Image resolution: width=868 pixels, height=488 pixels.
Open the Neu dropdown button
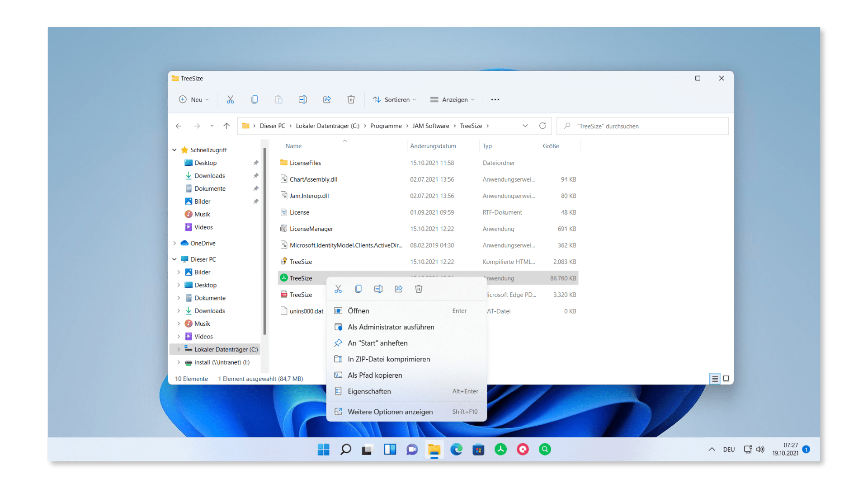tap(194, 99)
